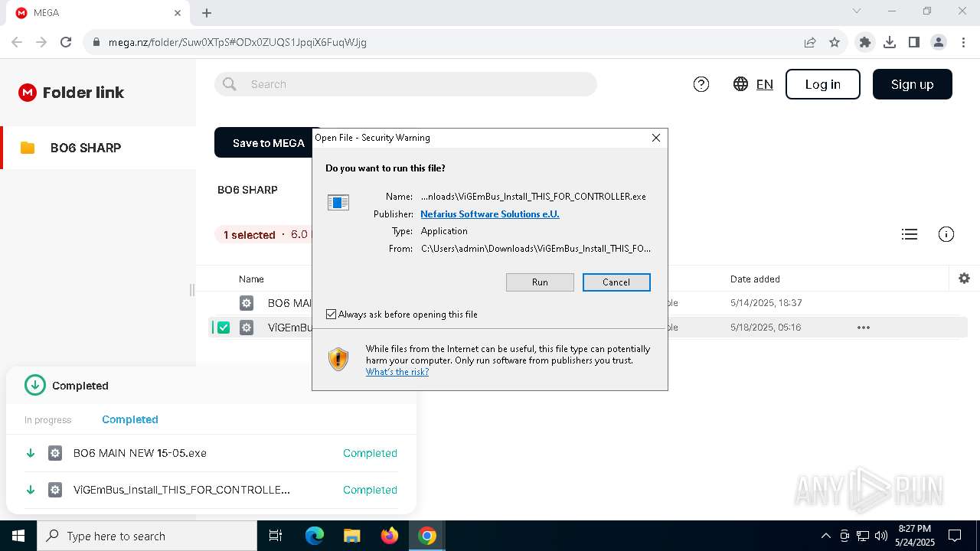Click the MEGA logo in Folder link header
Screen dimensions: 980x551
pyautogui.click(x=28, y=93)
